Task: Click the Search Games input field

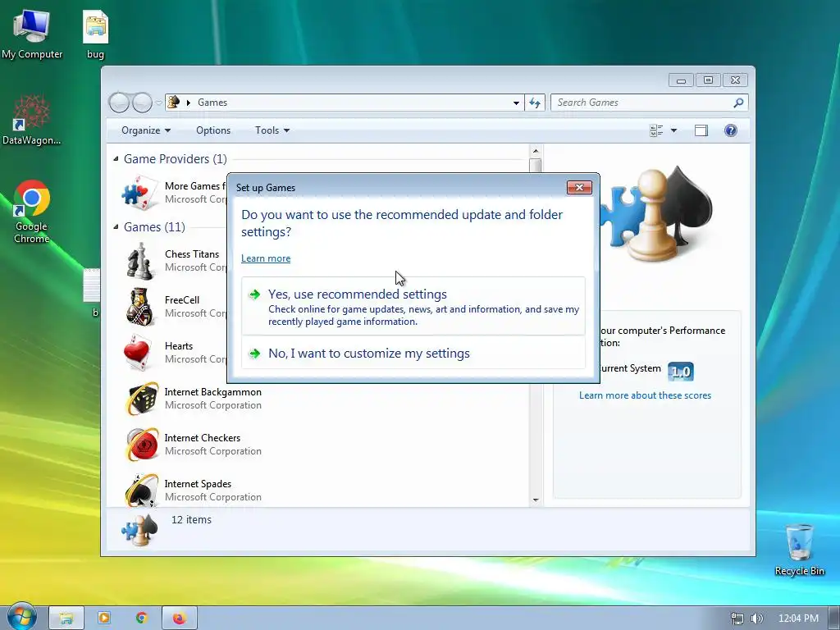Action: point(643,103)
